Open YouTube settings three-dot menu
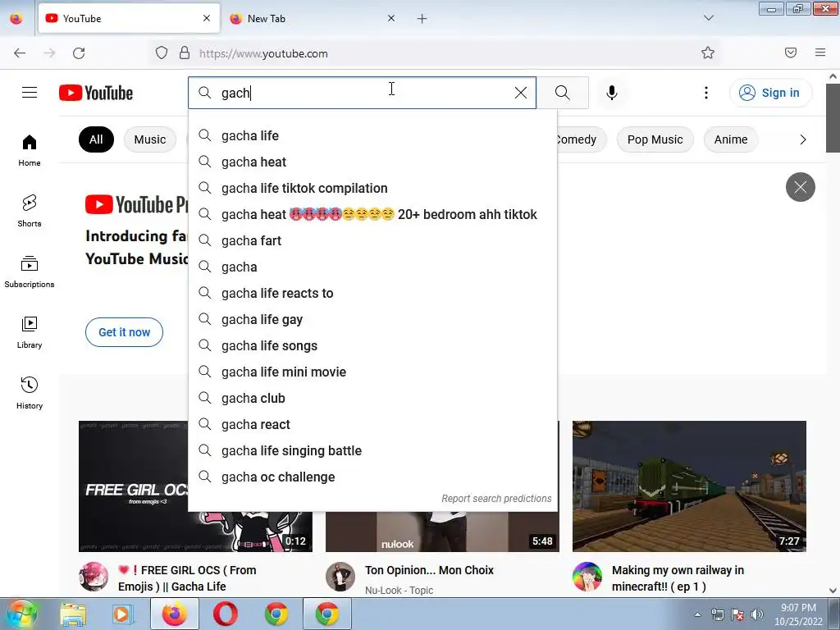 point(706,93)
